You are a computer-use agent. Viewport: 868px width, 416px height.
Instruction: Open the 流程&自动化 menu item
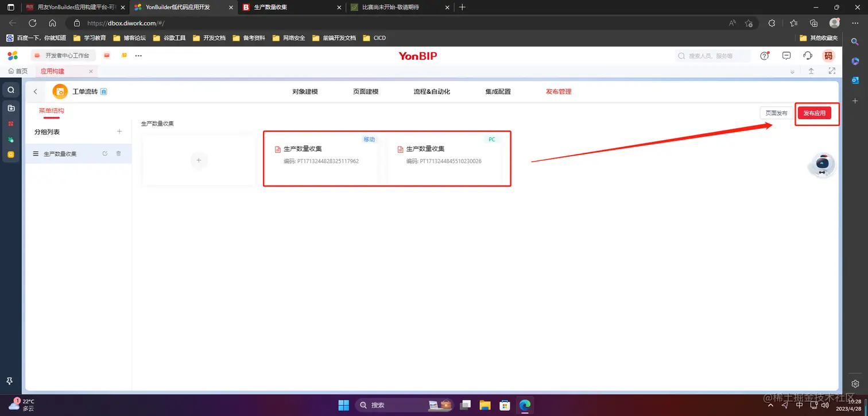(431, 91)
